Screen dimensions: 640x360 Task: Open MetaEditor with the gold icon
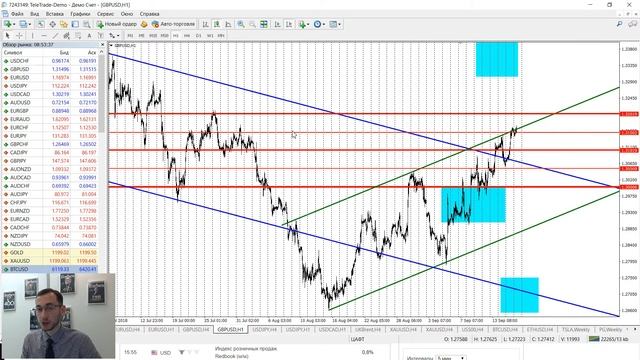point(144,24)
